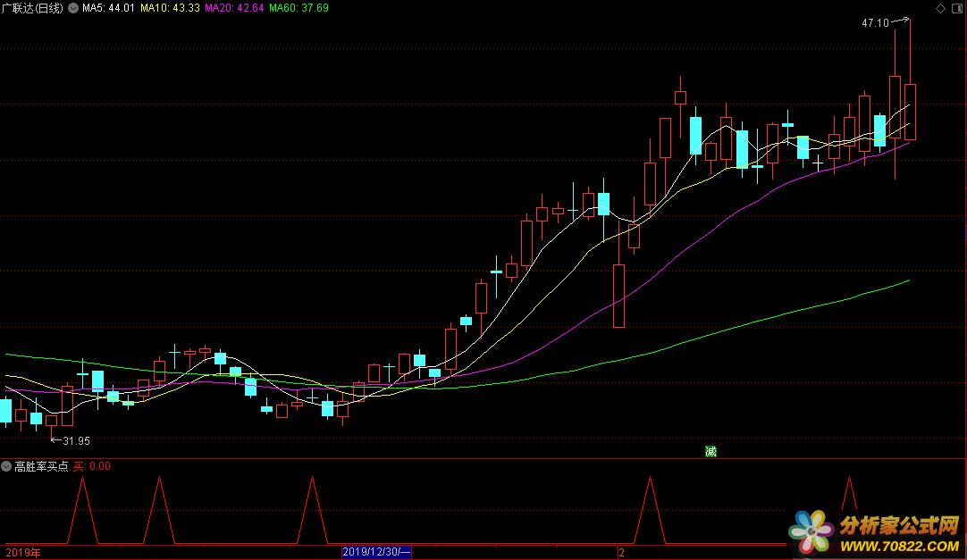Select the yellow MA10: 43.33 label

[170, 8]
